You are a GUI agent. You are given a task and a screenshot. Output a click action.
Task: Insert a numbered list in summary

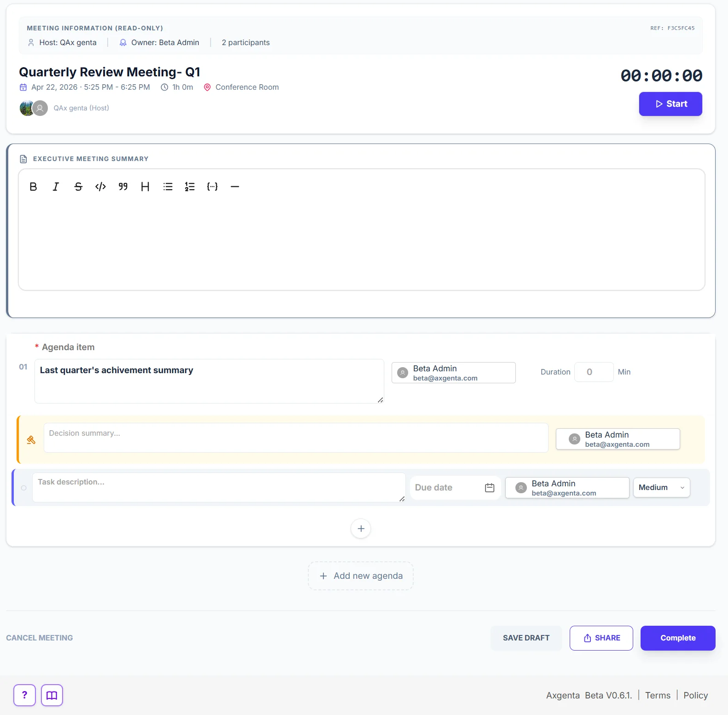click(190, 186)
